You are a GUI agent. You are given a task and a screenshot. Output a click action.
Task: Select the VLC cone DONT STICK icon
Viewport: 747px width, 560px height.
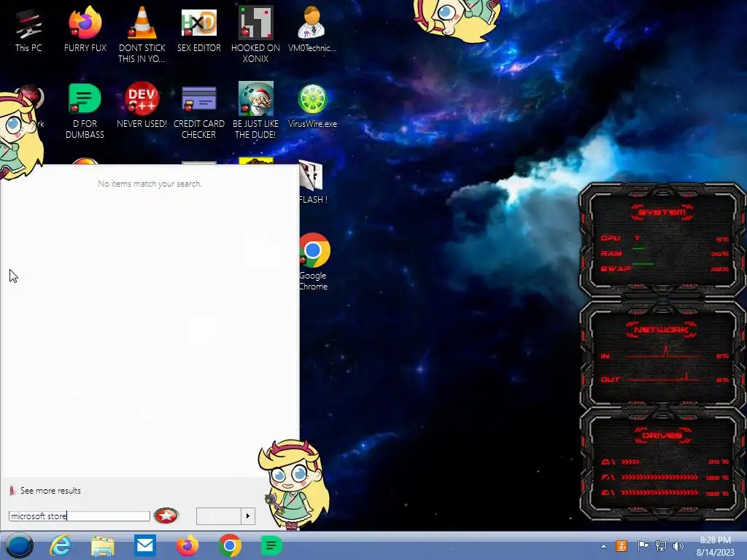142,34
